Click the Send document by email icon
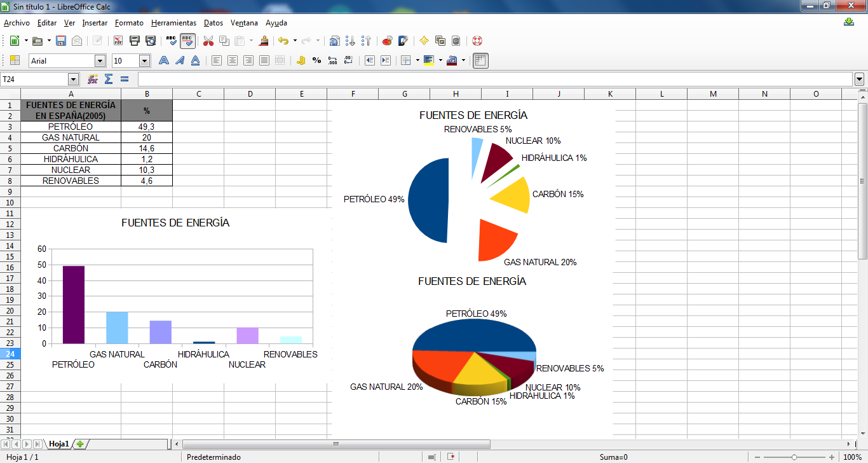The height and width of the screenshot is (463, 868). pos(76,41)
